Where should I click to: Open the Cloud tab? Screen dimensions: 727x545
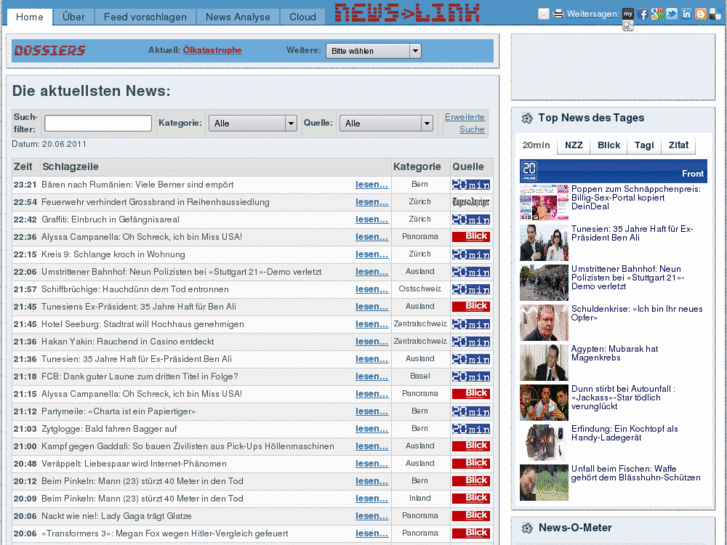[x=303, y=17]
